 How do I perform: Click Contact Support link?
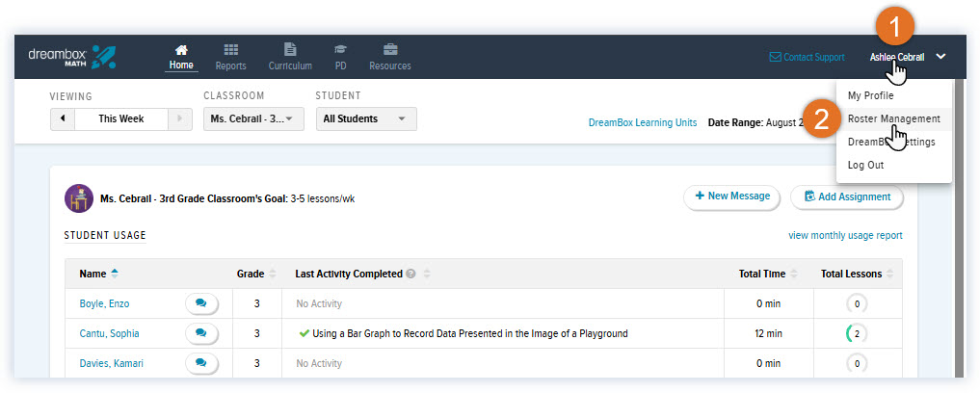coord(807,57)
